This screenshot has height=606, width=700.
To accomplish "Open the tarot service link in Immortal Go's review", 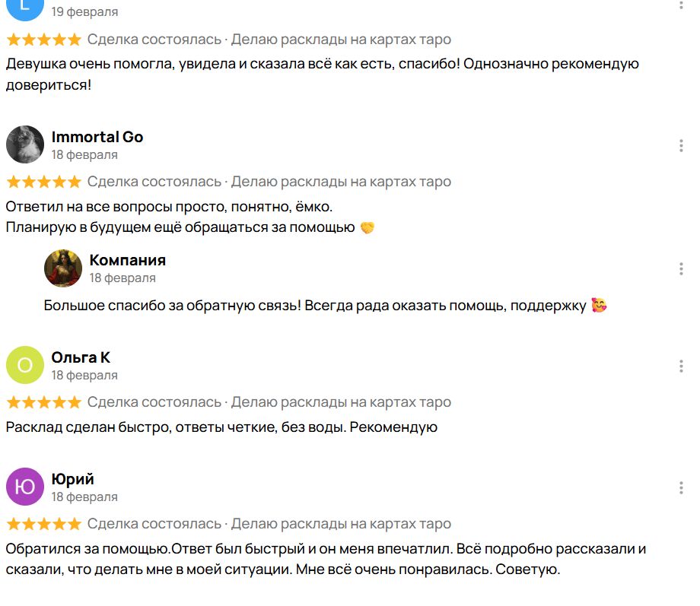I will (341, 182).
